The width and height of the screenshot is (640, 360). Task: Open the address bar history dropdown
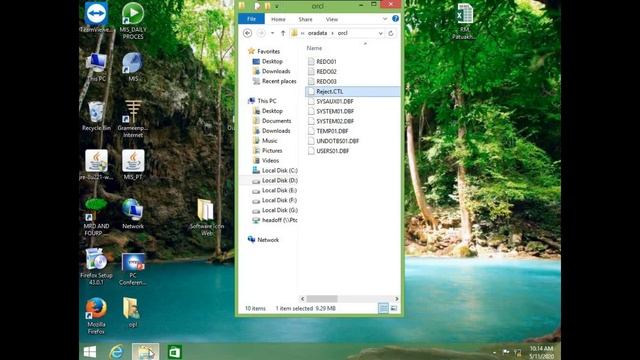380,33
